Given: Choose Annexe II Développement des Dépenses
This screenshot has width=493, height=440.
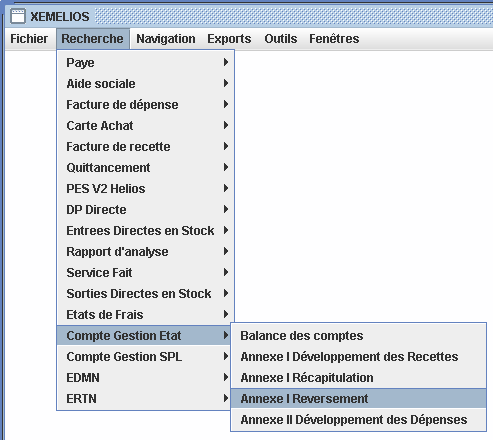Looking at the screenshot, I should click(x=358, y=420).
